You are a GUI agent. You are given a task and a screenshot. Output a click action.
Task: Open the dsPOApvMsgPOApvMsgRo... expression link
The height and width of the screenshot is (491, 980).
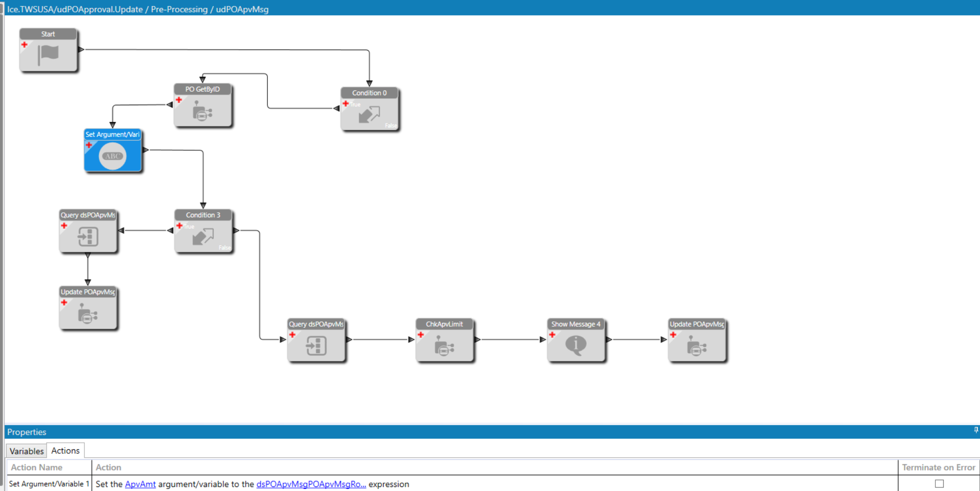click(311, 484)
